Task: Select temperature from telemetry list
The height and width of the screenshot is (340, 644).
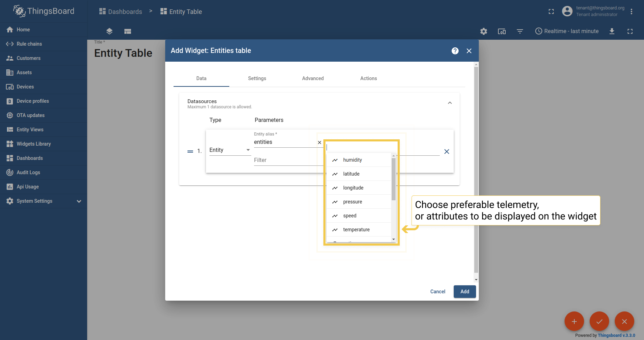Action: pos(356,230)
